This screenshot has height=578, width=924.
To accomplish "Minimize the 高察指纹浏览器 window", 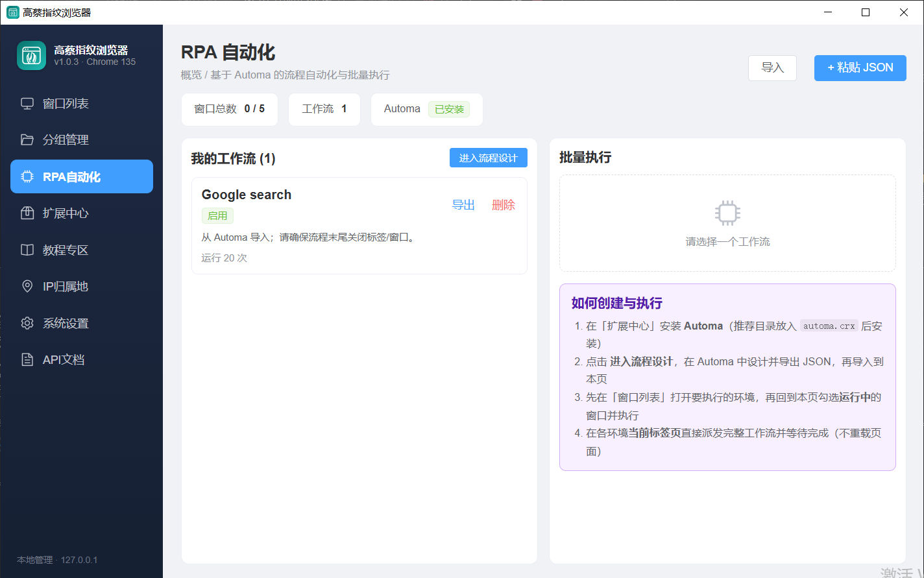I will coord(828,12).
